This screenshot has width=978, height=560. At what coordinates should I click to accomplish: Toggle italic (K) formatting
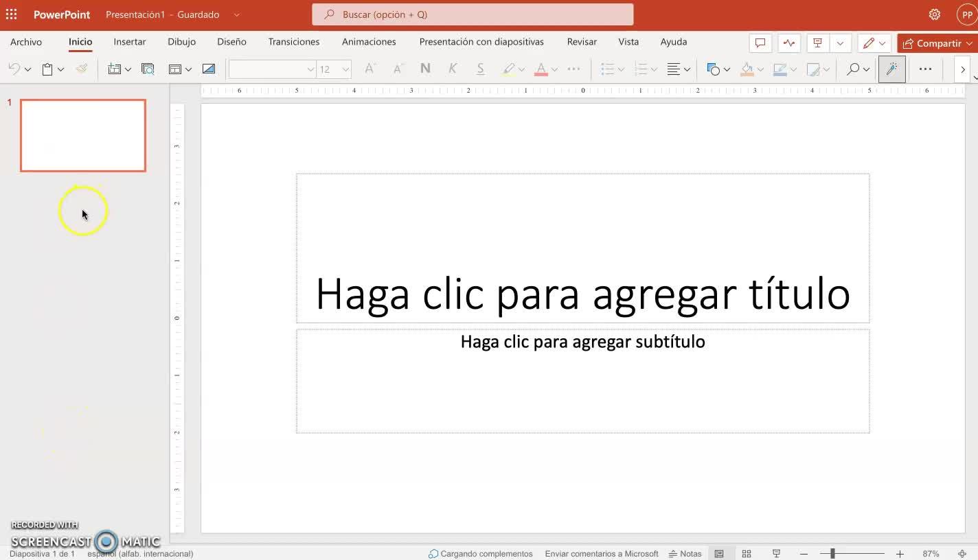(452, 69)
